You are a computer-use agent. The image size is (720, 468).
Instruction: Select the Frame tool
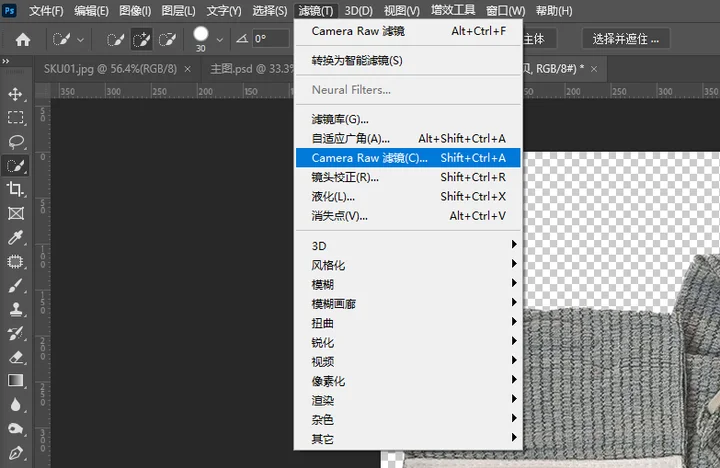point(16,213)
